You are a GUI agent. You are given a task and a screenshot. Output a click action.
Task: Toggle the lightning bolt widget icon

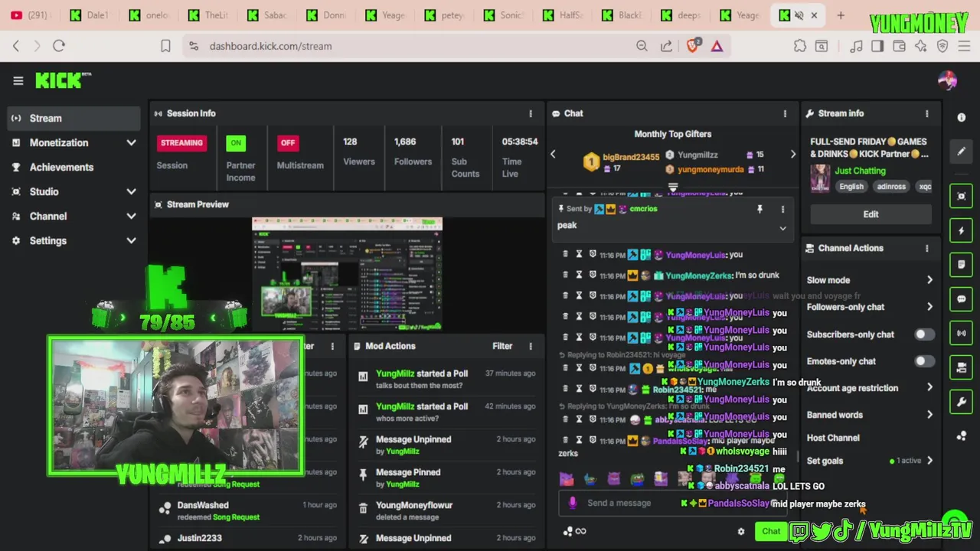[x=962, y=230]
